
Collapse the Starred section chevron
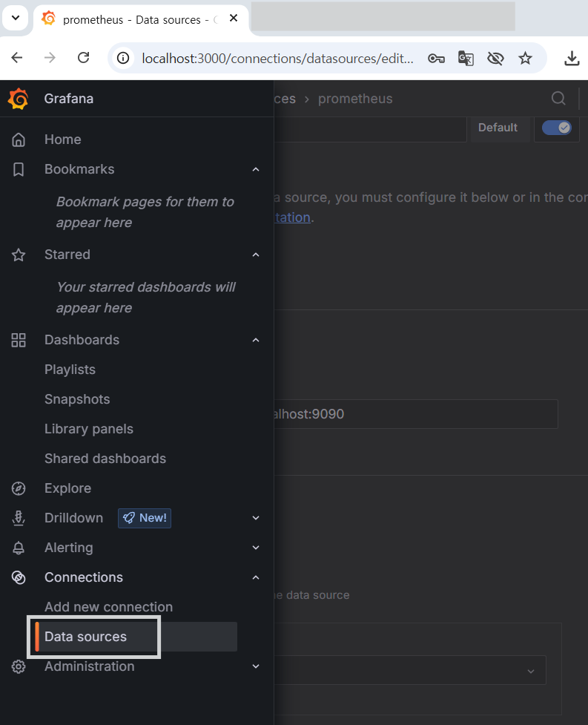pos(256,255)
